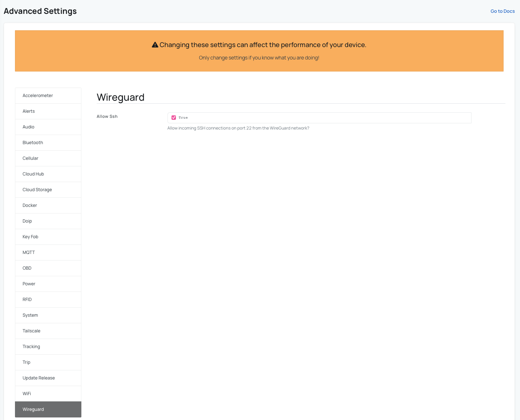Click the Allow Ssh value field
Viewport: 520px width, 420px height.
tap(319, 117)
